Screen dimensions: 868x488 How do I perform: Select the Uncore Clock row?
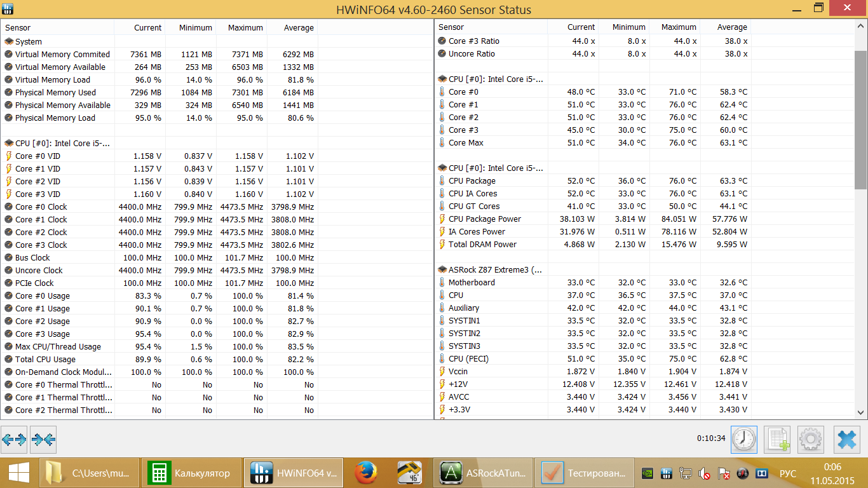point(159,270)
